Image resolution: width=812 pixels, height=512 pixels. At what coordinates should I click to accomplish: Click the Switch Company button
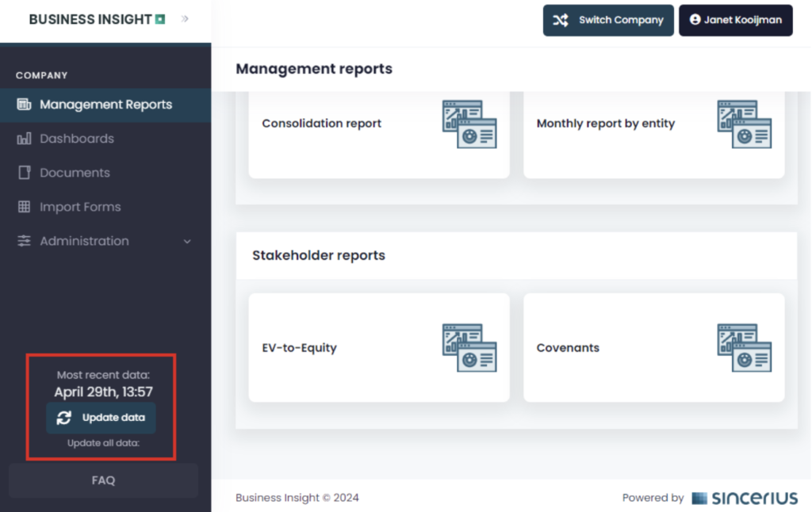[x=608, y=20]
